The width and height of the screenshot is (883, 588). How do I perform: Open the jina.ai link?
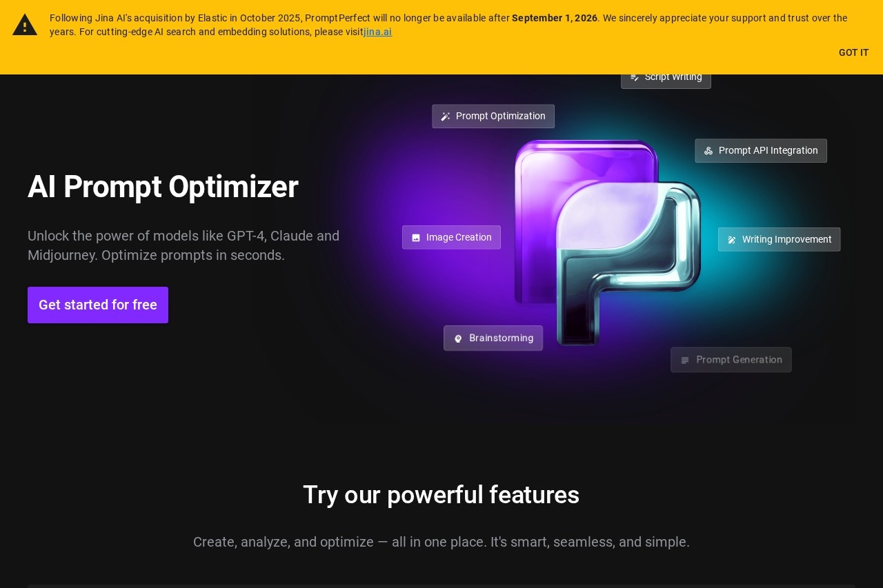pos(377,32)
